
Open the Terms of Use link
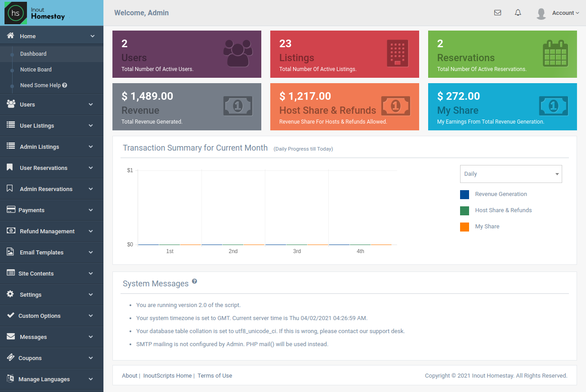(x=215, y=375)
